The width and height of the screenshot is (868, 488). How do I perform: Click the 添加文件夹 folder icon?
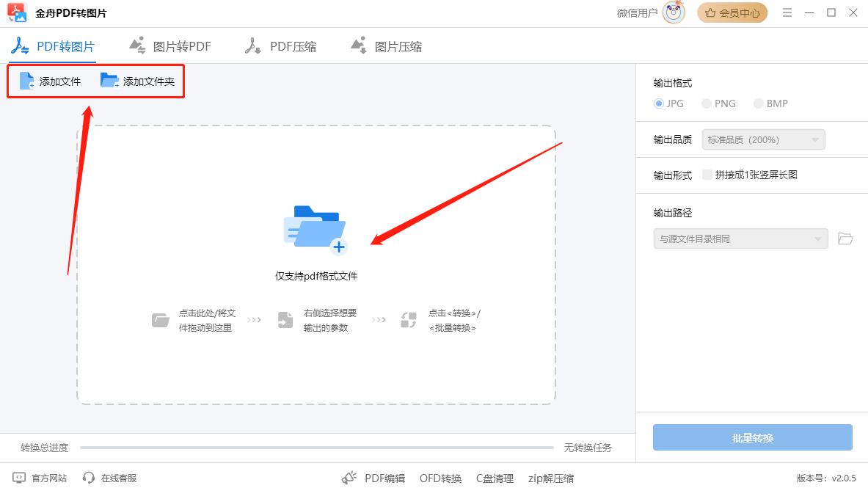click(x=109, y=81)
